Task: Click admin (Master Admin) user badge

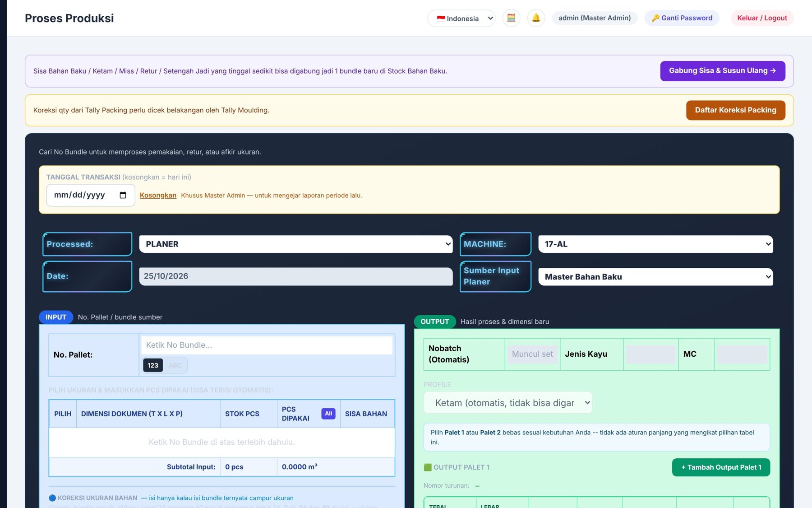Action: coord(595,18)
